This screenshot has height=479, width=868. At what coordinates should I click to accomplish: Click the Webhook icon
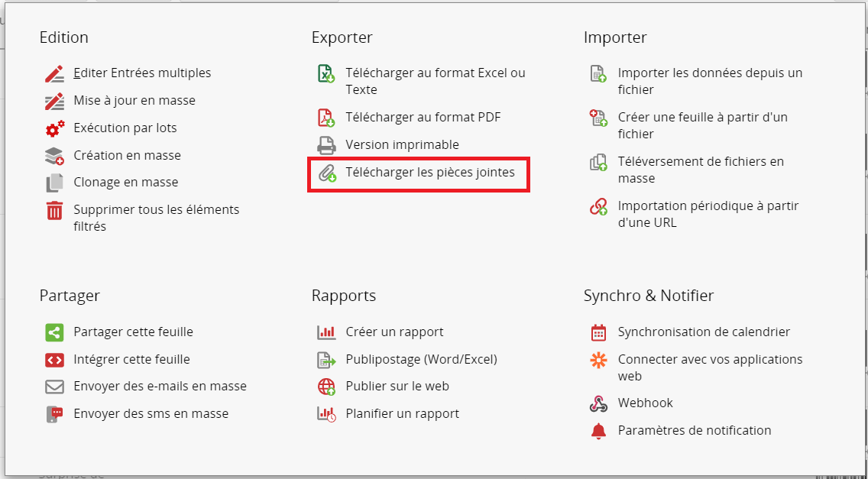pos(598,403)
